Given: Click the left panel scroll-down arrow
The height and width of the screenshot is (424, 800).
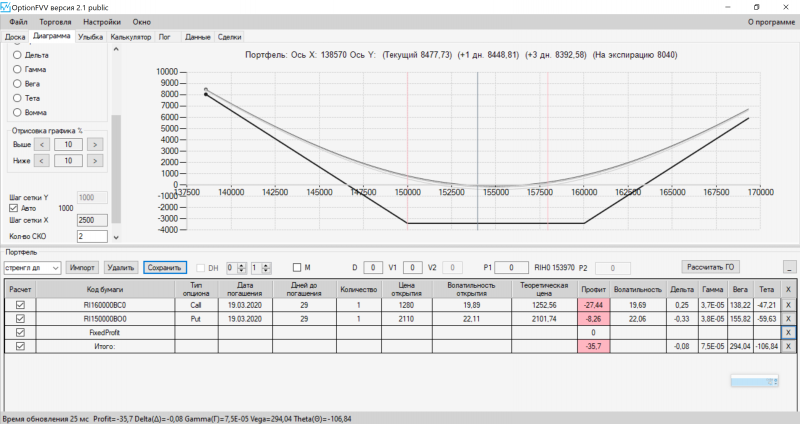Looking at the screenshot, I should tap(116, 237).
